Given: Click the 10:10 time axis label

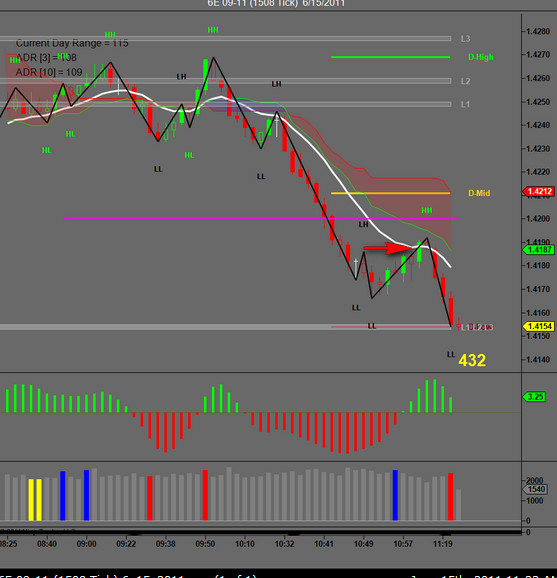Looking at the screenshot, I should coord(245,544).
